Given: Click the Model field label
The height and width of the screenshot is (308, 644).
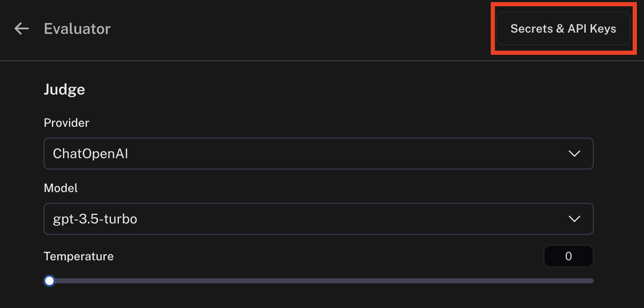Looking at the screenshot, I should point(61,188).
